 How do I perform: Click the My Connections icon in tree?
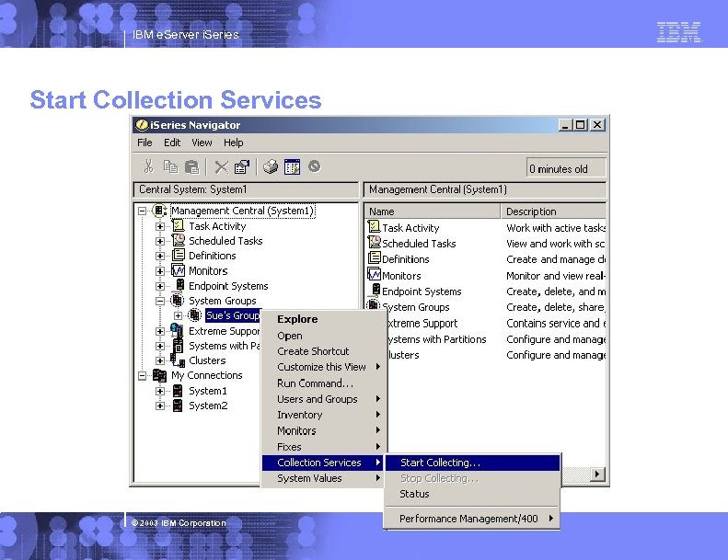click(159, 375)
